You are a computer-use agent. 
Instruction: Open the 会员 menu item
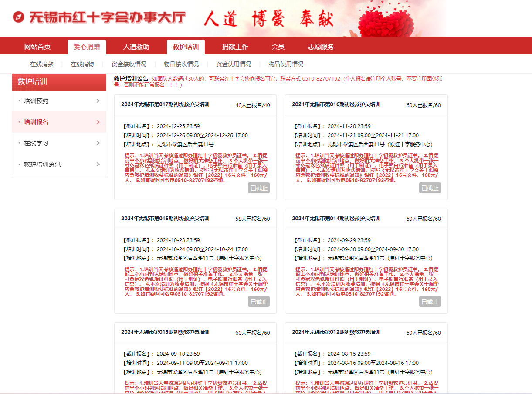click(x=278, y=47)
